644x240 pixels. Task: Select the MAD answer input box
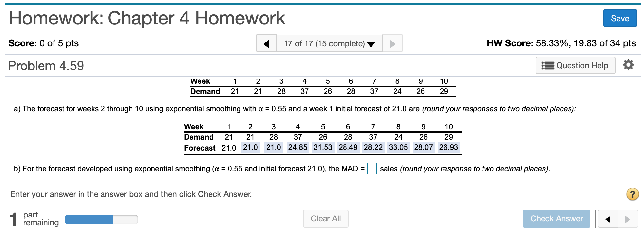(372, 168)
